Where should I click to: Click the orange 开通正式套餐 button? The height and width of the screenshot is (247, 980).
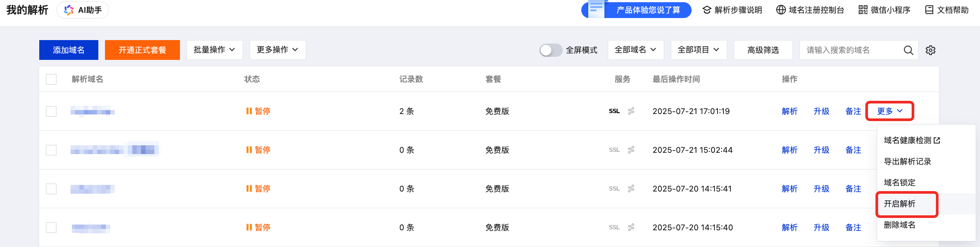tap(142, 50)
